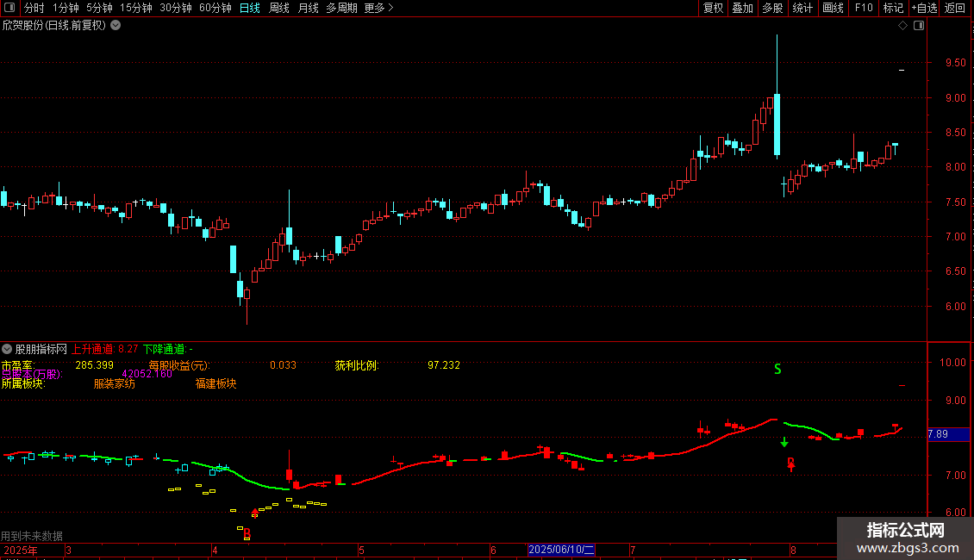The image size is (974, 560).
Task: Click the 0.033 earnings value
Action: [x=284, y=365]
